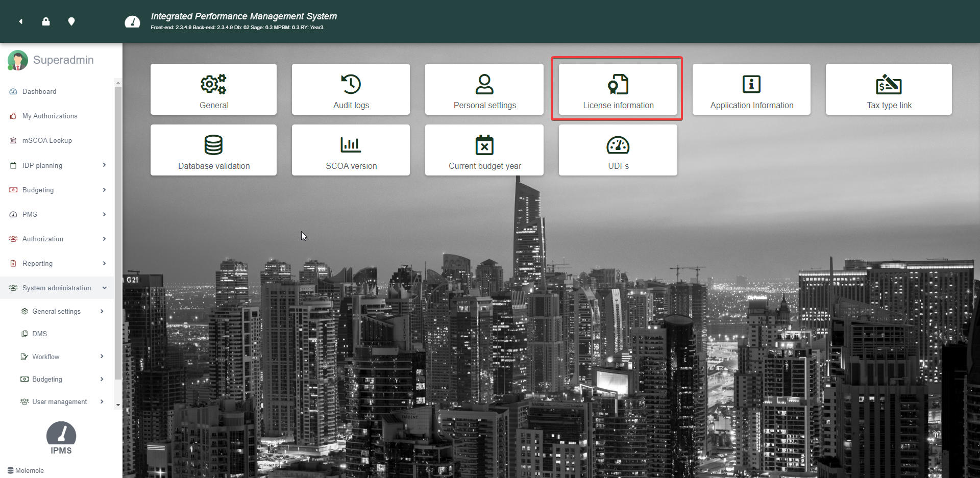Open the General gears tile
980x478 pixels.
coord(213,89)
